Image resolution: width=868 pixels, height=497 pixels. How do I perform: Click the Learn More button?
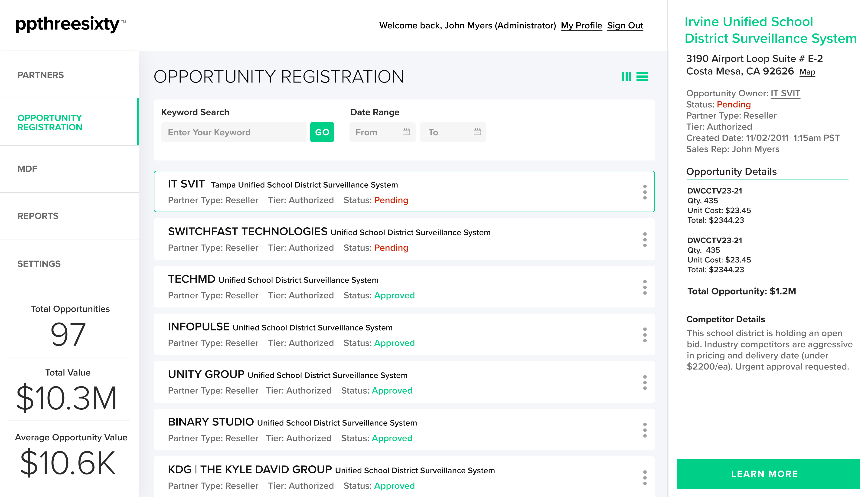click(x=768, y=474)
